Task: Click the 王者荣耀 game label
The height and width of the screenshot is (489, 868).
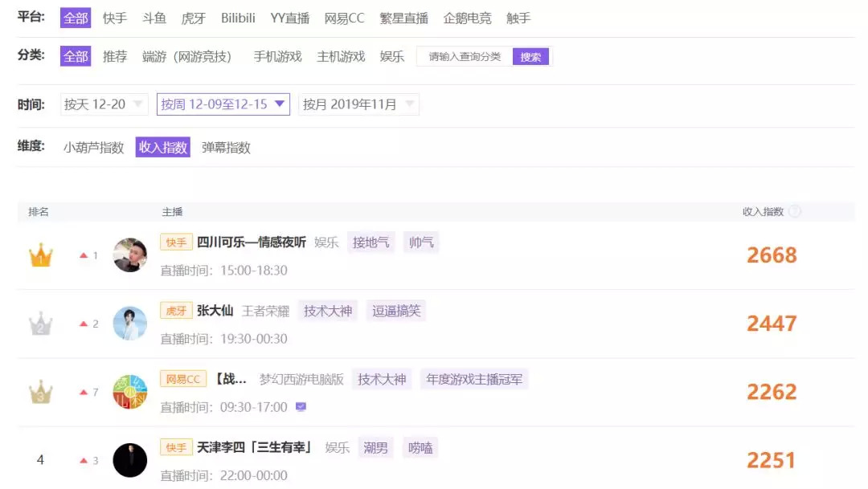Action: pyautogui.click(x=266, y=311)
